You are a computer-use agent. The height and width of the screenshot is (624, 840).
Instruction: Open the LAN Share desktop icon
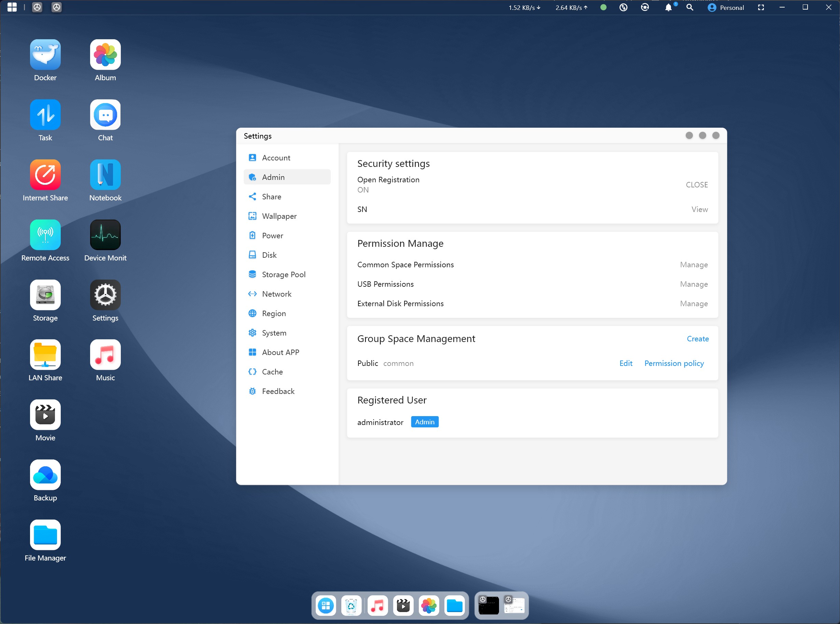(x=45, y=355)
